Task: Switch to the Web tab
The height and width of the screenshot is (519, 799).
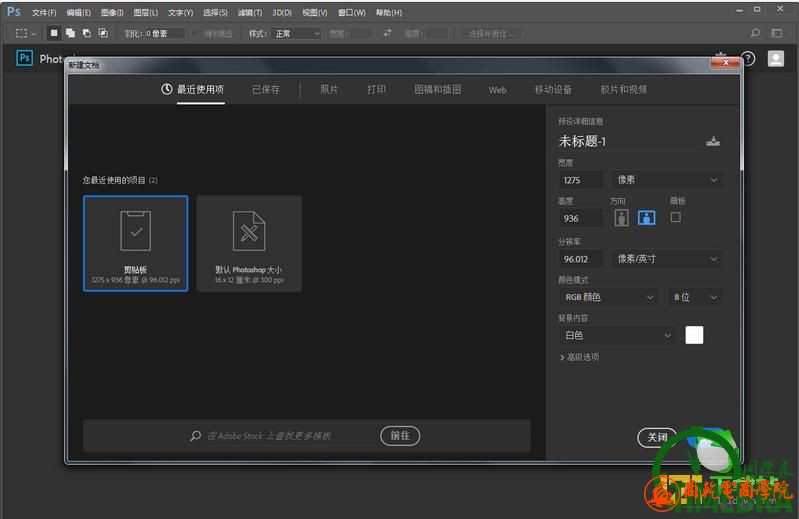Action: coord(497,90)
